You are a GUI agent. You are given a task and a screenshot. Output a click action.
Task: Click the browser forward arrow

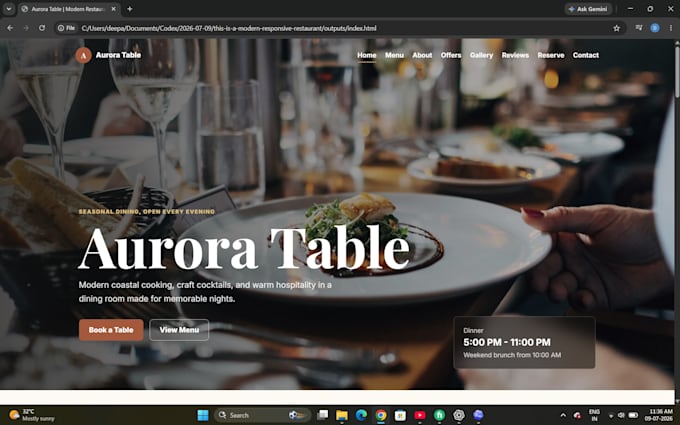pos(26,28)
